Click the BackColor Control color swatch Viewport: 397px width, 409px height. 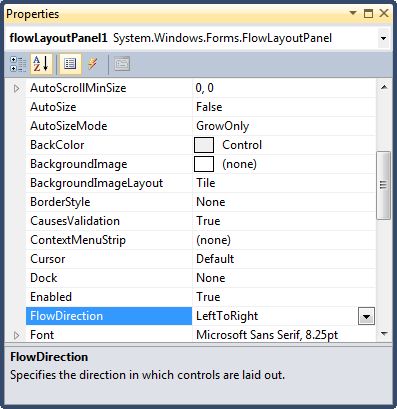[204, 145]
